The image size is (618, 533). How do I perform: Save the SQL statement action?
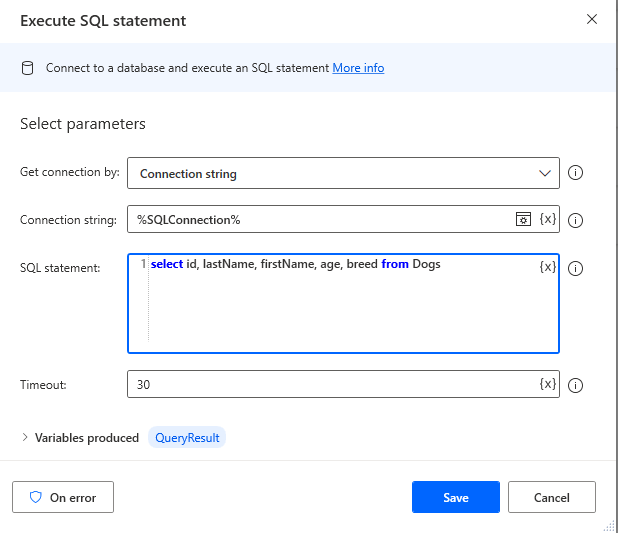click(455, 497)
